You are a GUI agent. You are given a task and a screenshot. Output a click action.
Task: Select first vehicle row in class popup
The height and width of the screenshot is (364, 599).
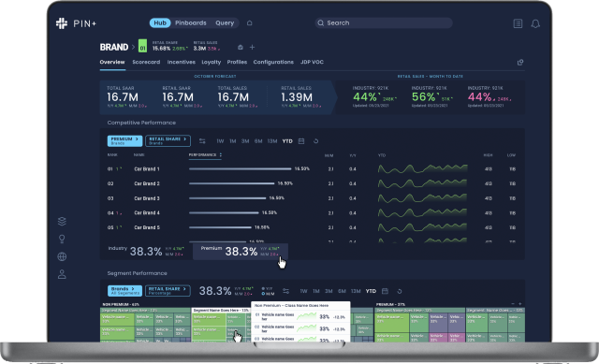tap(300, 316)
